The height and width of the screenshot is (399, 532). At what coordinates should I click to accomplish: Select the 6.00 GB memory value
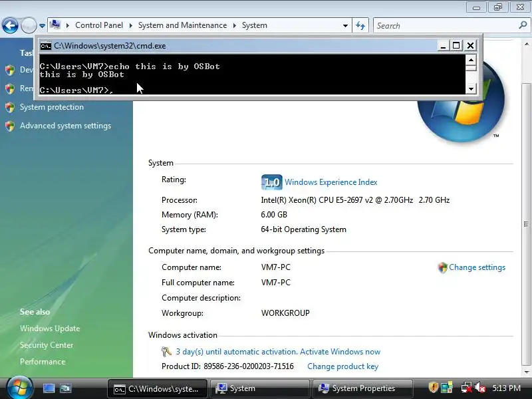click(x=274, y=215)
